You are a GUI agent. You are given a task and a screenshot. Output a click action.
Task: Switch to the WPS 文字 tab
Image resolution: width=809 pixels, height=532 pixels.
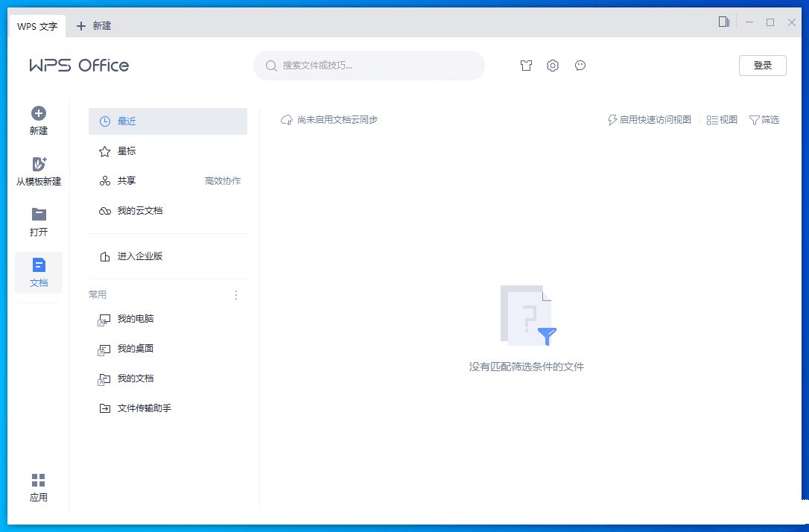click(x=37, y=26)
